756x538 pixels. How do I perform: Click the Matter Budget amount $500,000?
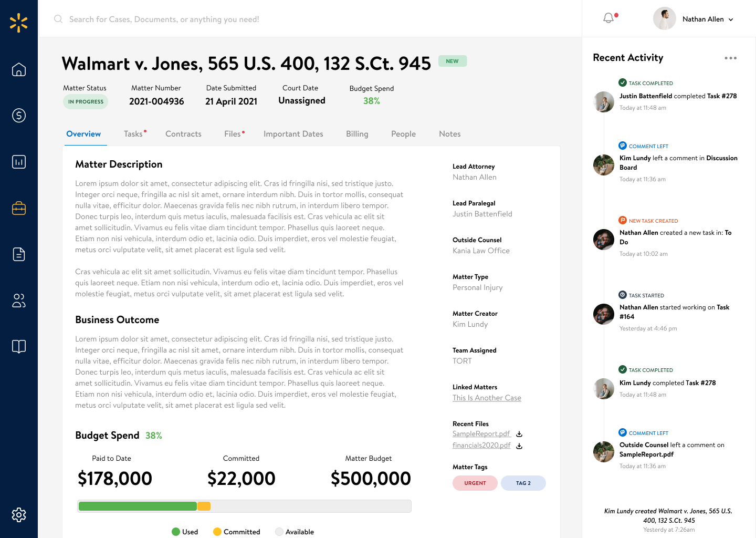point(371,479)
